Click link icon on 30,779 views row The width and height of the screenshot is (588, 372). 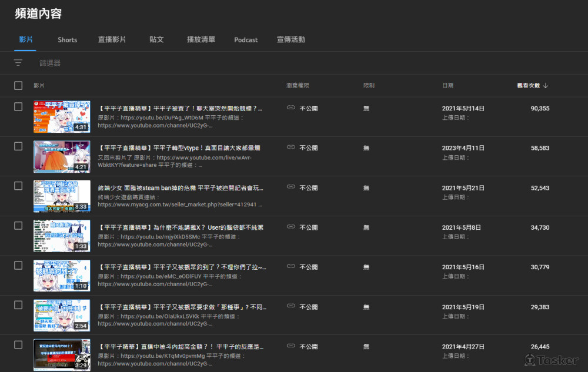[x=290, y=266]
